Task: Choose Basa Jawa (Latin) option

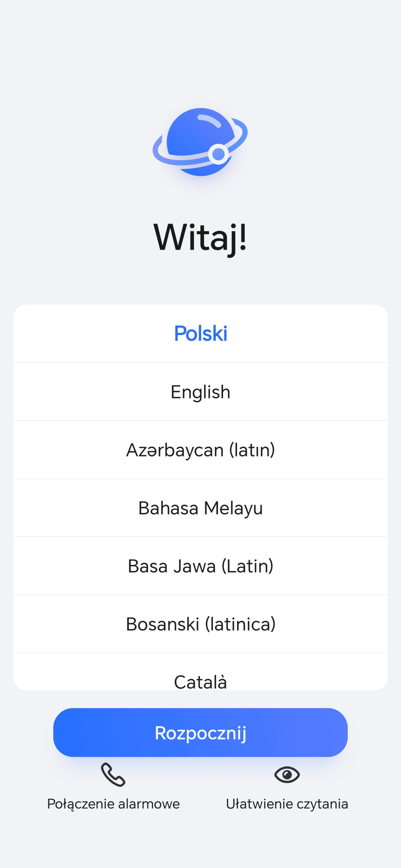Action: 200,566
